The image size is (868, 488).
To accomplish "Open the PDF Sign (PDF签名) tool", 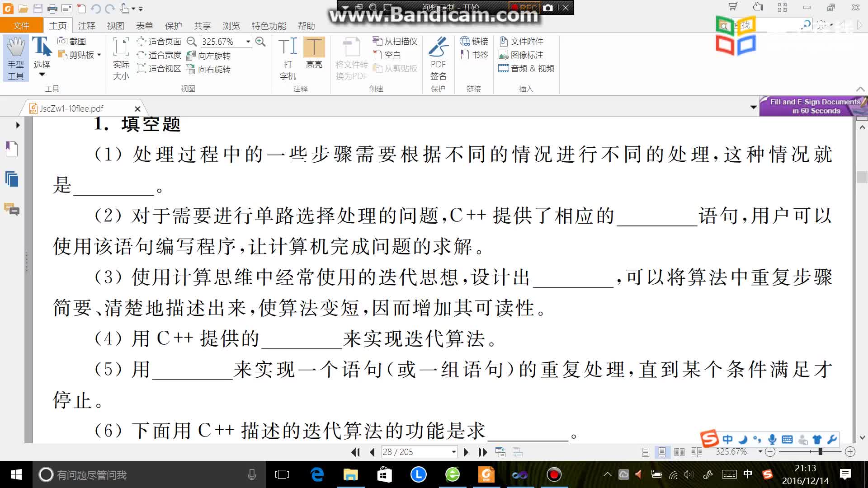I will click(x=438, y=59).
